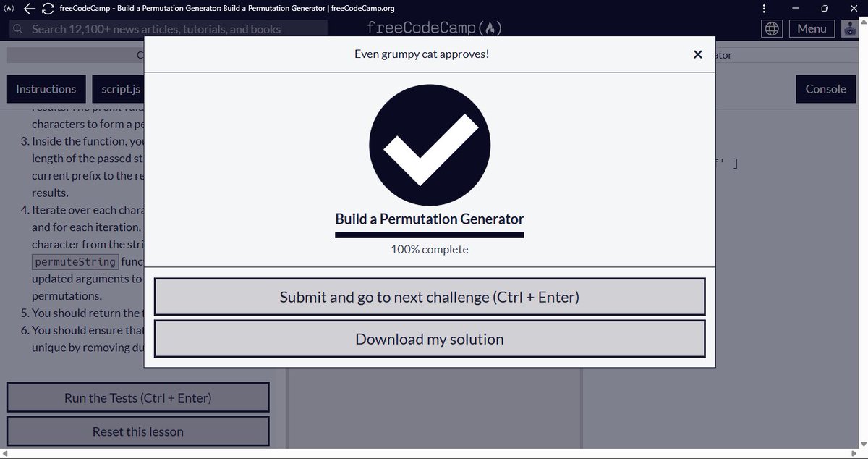Go back using browser back arrow
Image resolution: width=868 pixels, height=459 pixels.
tap(29, 8)
